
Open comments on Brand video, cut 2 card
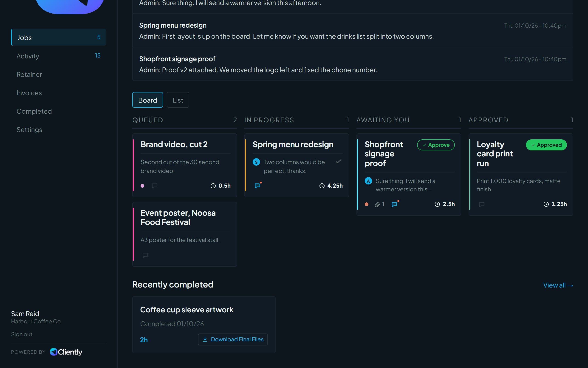(155, 186)
